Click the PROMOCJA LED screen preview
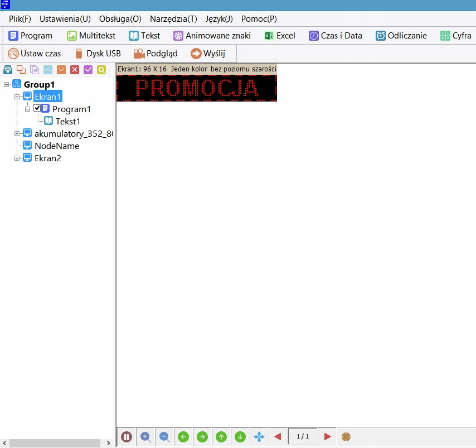 coord(196,88)
